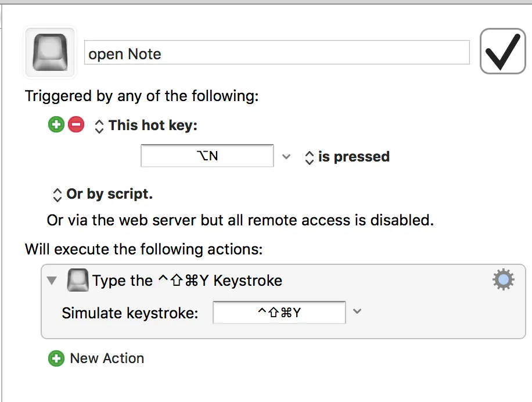
Task: Click the 'Will execute the following actions' heading
Action: click(x=144, y=250)
